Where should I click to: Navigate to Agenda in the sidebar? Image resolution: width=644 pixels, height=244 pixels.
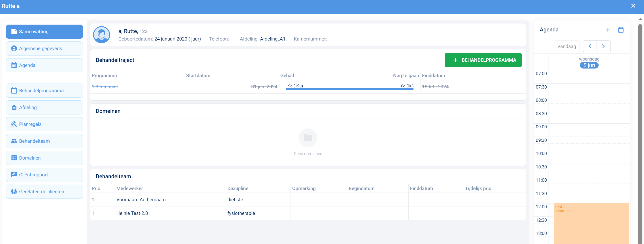44,65
